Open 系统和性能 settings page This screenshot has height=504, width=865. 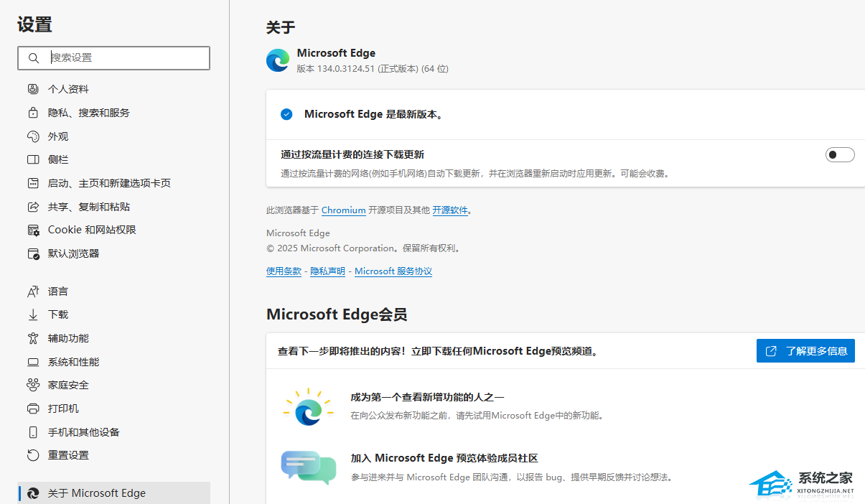73,362
